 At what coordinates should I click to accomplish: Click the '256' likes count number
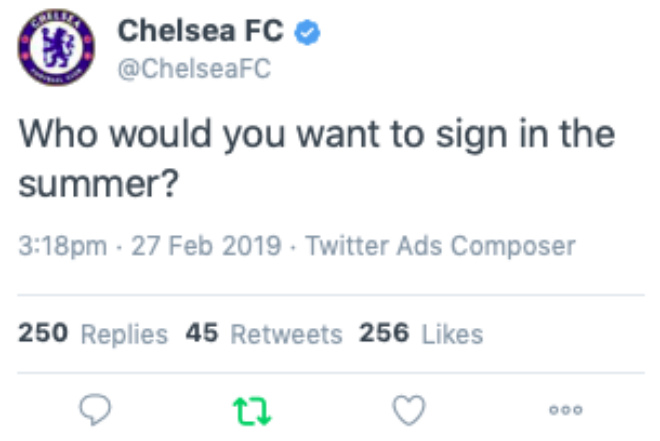click(x=384, y=334)
